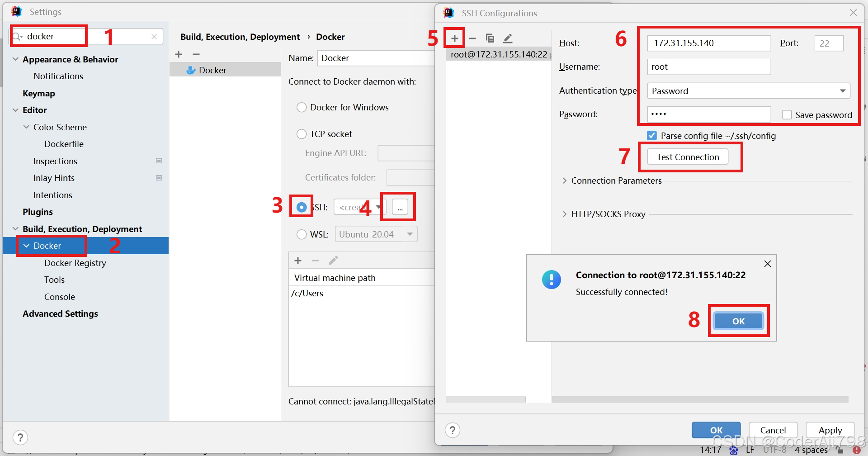Toggle Parse config file ~/.ssh/config checkbox

click(x=652, y=136)
